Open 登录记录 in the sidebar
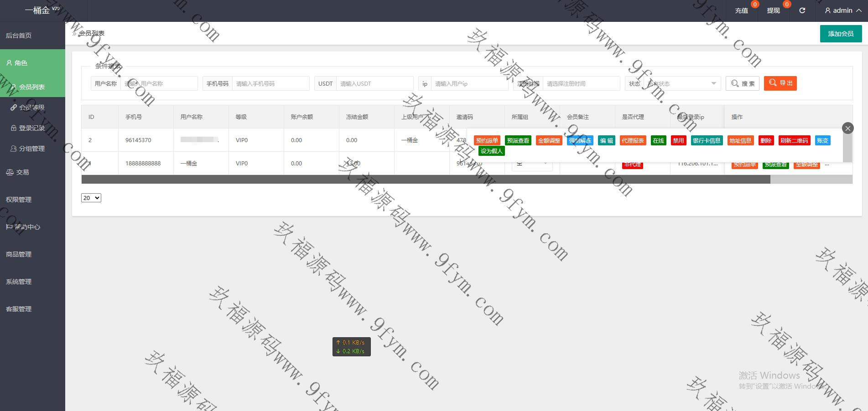Viewport: 868px width, 411px height. [x=31, y=128]
